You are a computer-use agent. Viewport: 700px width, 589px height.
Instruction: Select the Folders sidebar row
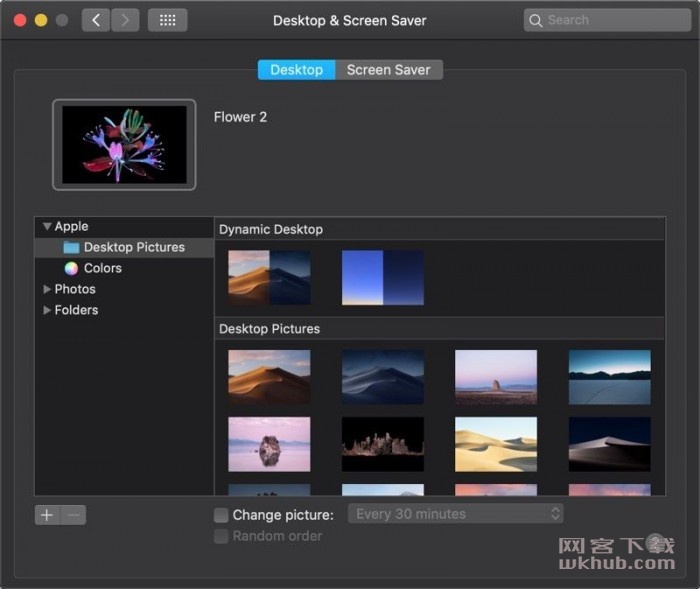click(124, 310)
